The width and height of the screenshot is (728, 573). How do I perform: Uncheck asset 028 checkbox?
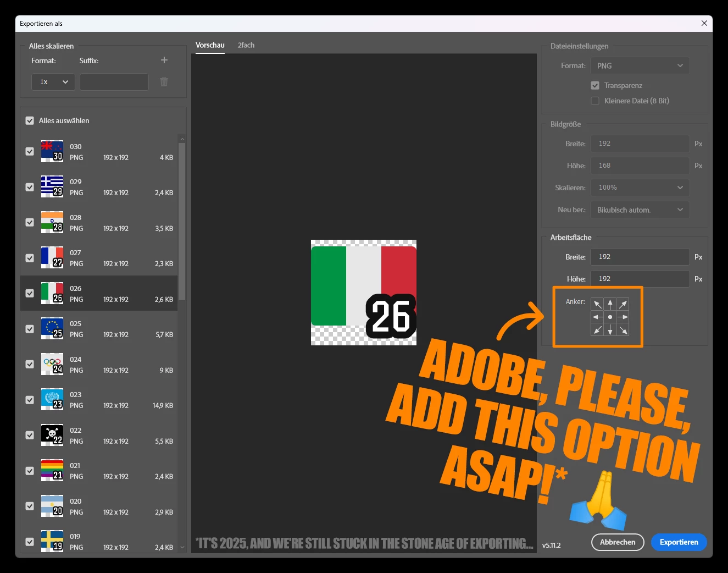pos(30,223)
